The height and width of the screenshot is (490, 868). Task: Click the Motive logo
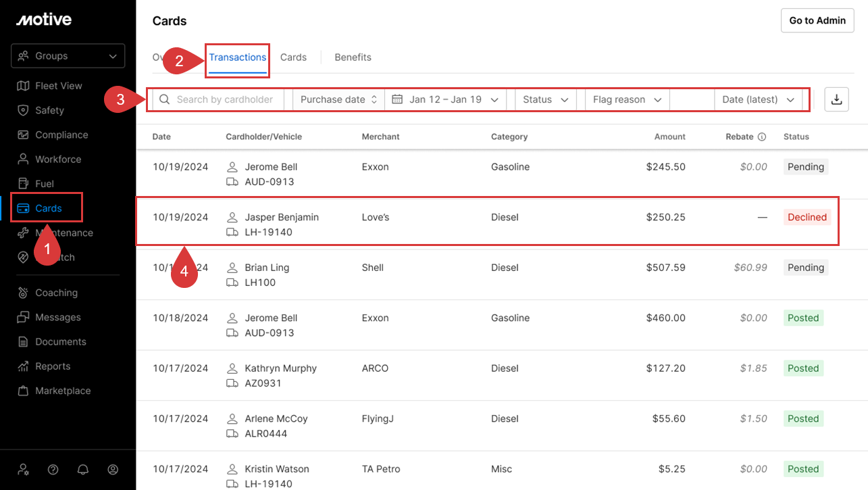click(44, 20)
